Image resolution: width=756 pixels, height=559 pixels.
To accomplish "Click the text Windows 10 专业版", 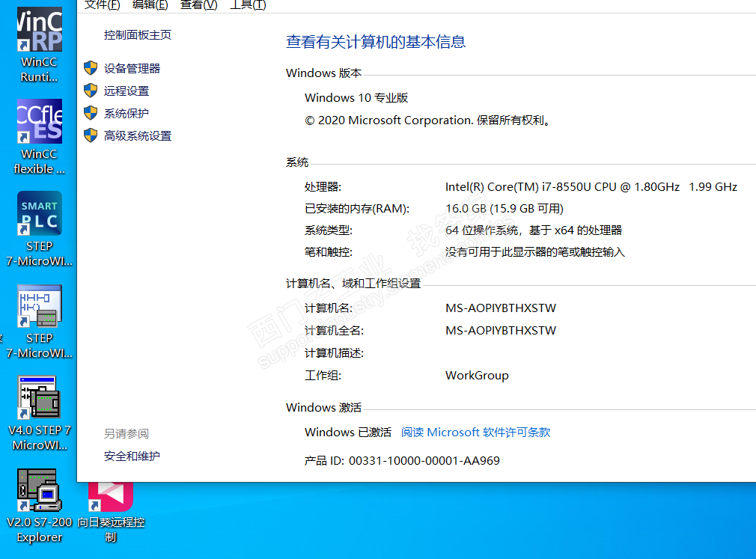I will click(356, 98).
